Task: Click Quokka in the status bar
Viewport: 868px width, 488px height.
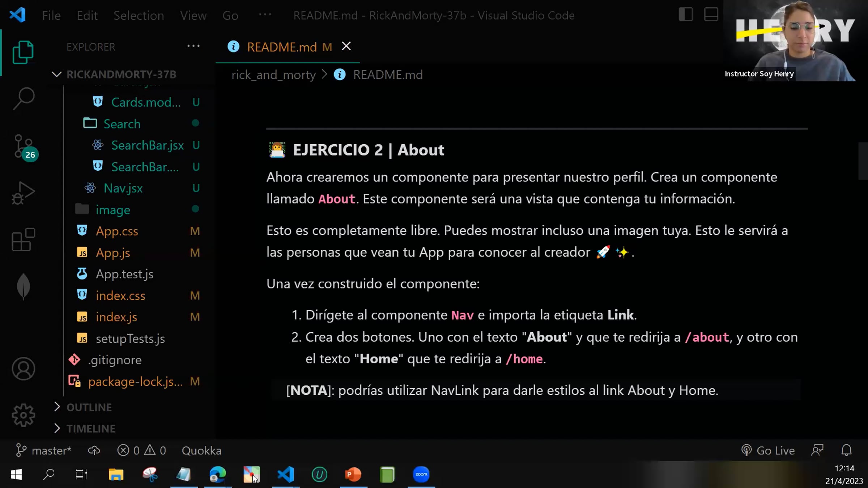Action: click(x=201, y=450)
